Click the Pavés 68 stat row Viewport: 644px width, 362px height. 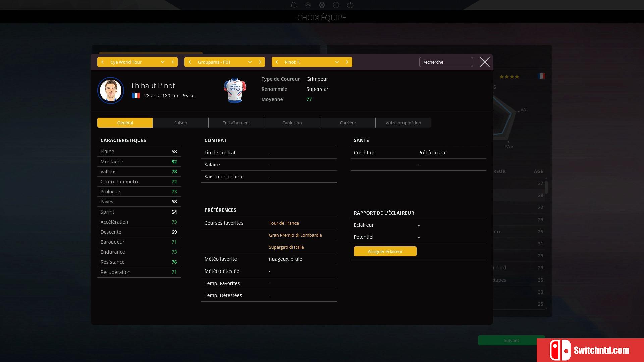[x=139, y=202]
